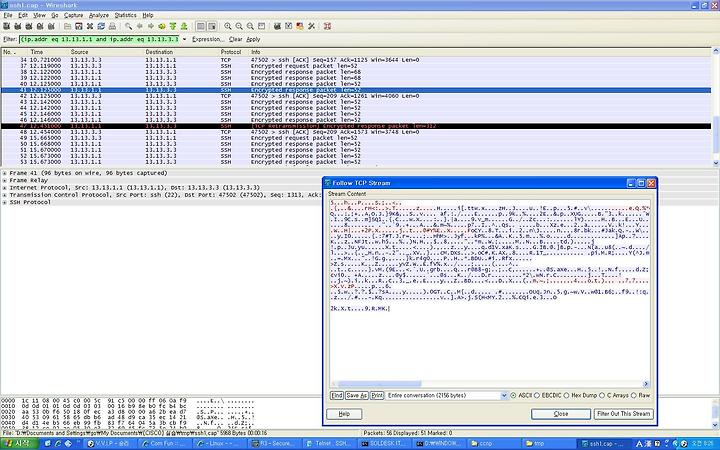Open a capture file folder icon
720x450 pixels.
tap(68, 26)
